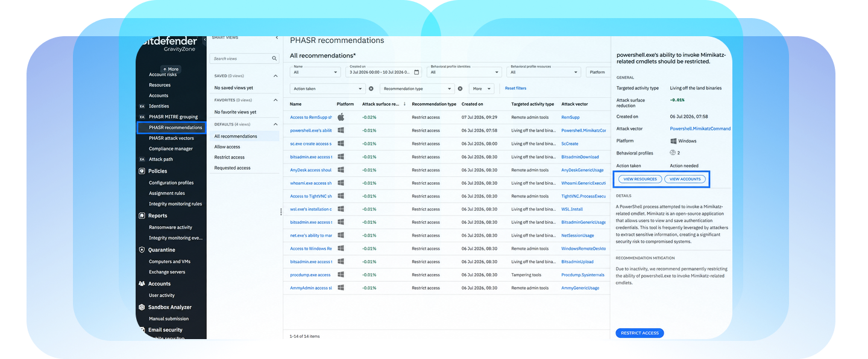Screen dimensions: 868x359
Task: Collapse the FAVORITES views section
Action: 276,100
